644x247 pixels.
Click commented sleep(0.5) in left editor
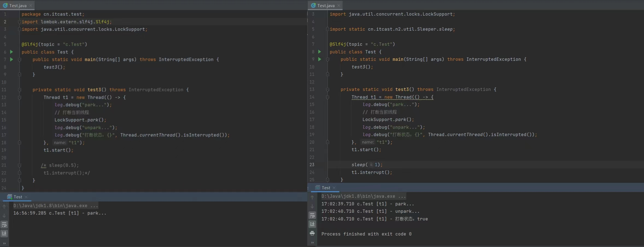click(x=64, y=165)
